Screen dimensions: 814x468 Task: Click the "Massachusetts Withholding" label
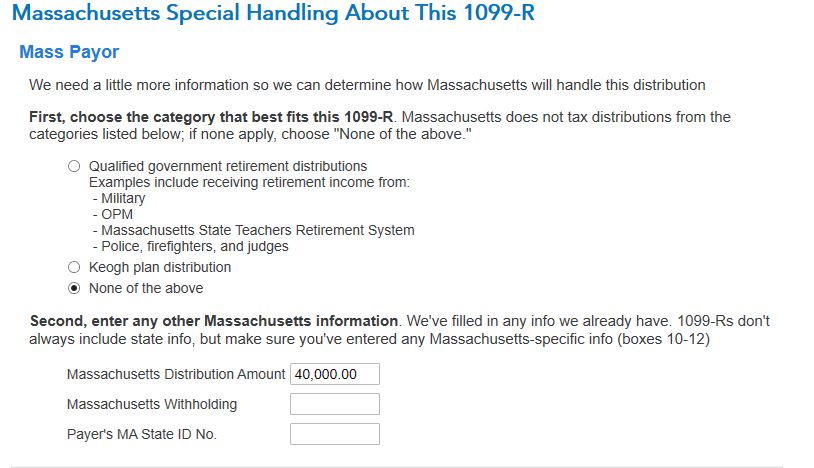152,404
